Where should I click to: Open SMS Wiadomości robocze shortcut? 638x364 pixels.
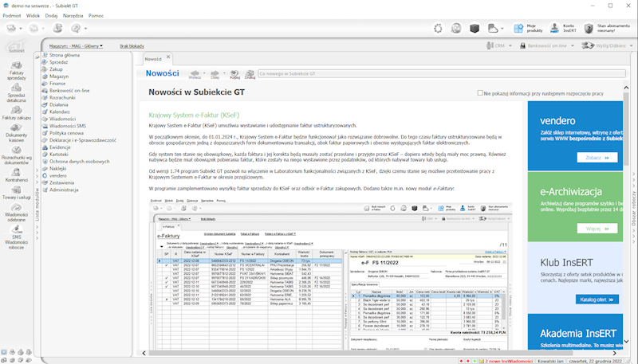pos(16,237)
